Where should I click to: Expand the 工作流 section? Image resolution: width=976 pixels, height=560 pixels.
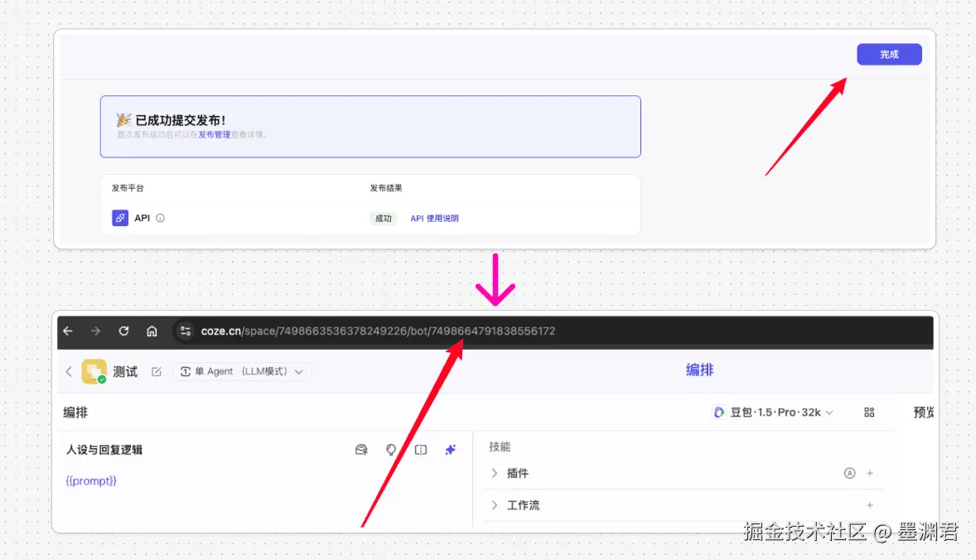(x=495, y=505)
